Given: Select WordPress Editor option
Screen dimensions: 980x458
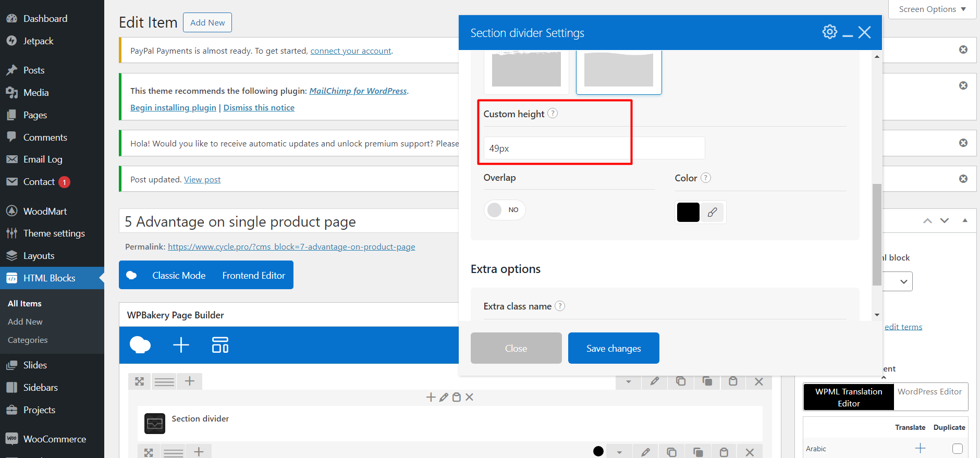Looking at the screenshot, I should tap(929, 391).
